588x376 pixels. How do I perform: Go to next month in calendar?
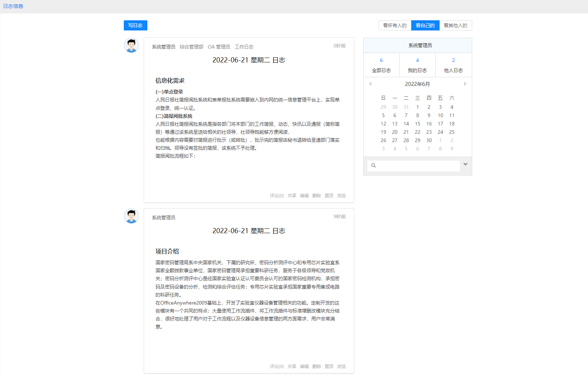click(465, 84)
